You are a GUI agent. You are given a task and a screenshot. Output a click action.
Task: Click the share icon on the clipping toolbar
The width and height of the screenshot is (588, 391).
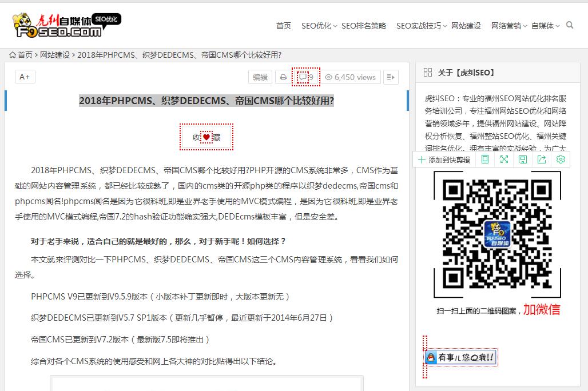coord(542,159)
